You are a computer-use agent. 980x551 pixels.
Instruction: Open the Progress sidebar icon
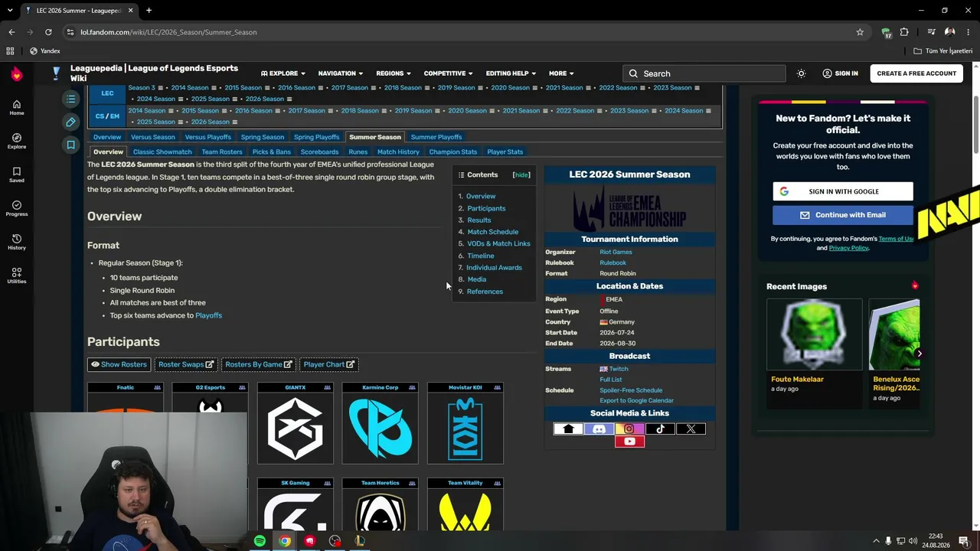(x=17, y=208)
